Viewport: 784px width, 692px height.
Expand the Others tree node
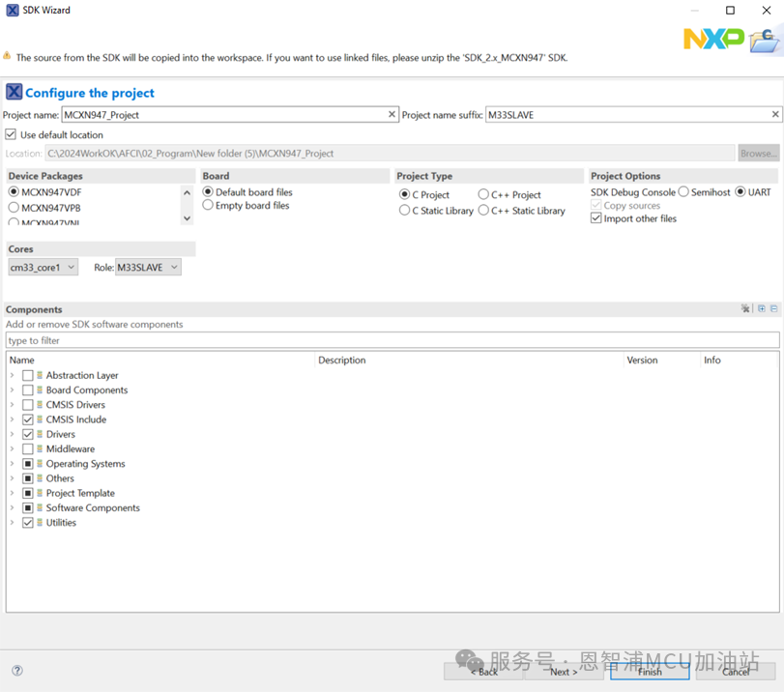pyautogui.click(x=12, y=478)
